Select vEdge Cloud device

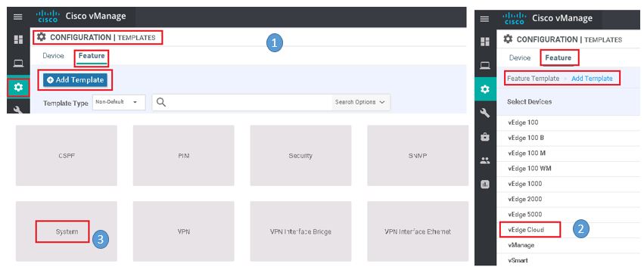[x=569, y=230]
